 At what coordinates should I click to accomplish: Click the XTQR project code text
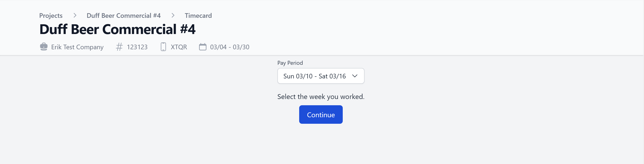coord(179,47)
